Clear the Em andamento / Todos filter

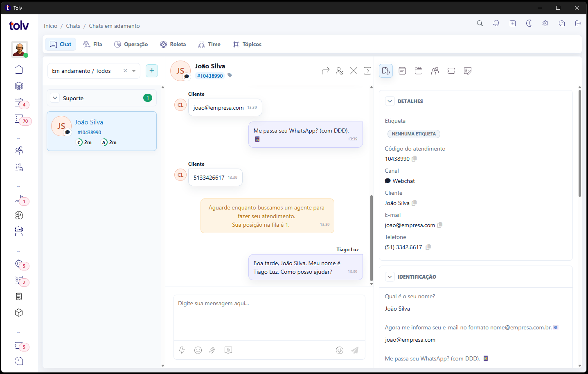tap(125, 71)
